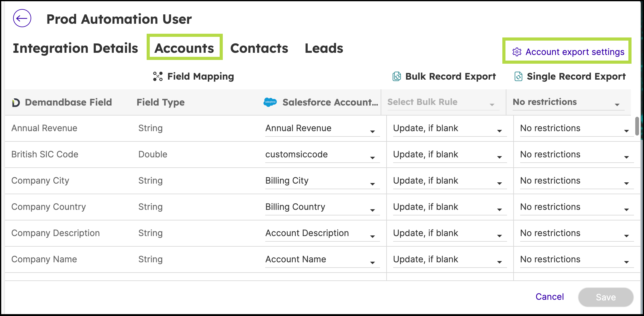Screen dimensions: 644x316
Task: Click the Field Type column header
Action: point(160,102)
